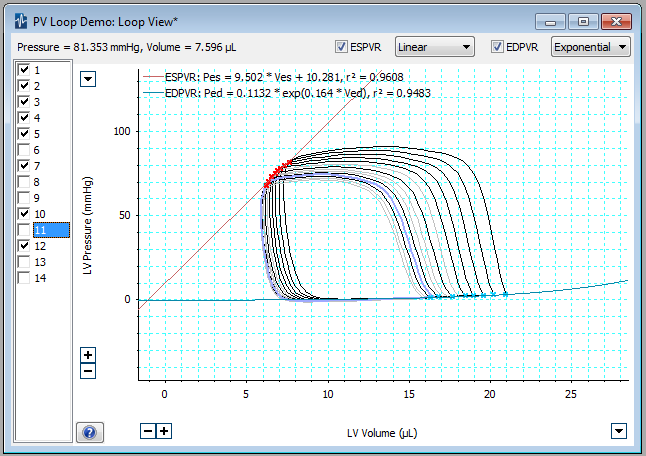Enable loop 13 checkbox
Screen dimensions: 646x456
coord(24,262)
